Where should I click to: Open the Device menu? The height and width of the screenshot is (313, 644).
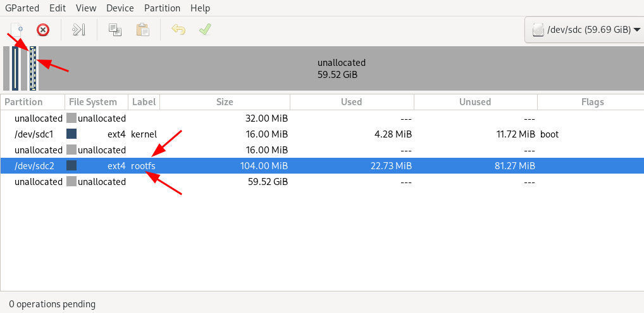tap(120, 8)
